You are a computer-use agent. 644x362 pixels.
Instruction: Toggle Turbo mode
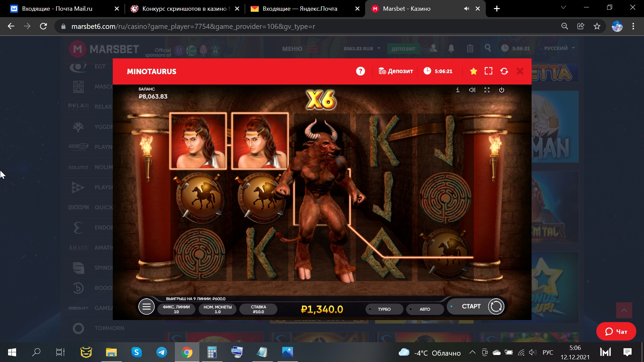384,309
